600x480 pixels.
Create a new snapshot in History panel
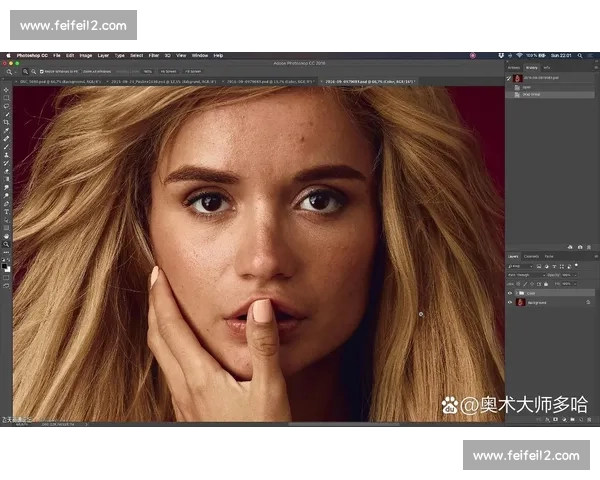coord(581,246)
